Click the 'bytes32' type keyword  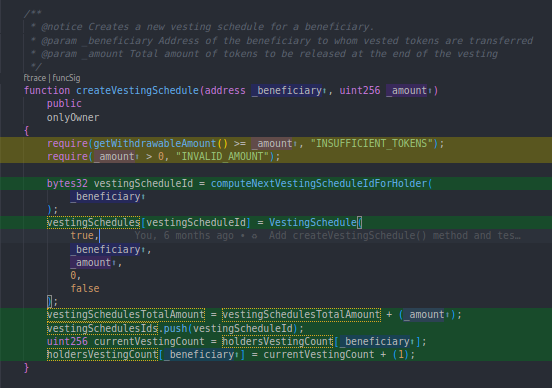coord(67,183)
